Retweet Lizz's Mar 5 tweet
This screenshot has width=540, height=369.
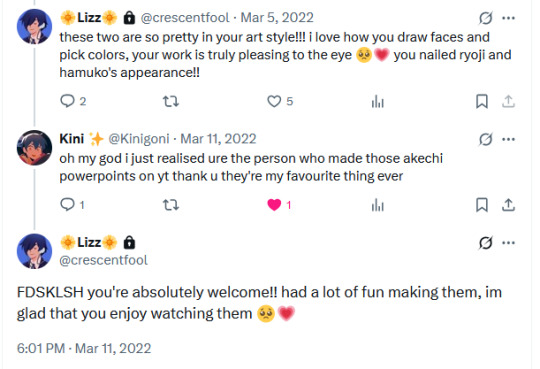click(x=171, y=101)
